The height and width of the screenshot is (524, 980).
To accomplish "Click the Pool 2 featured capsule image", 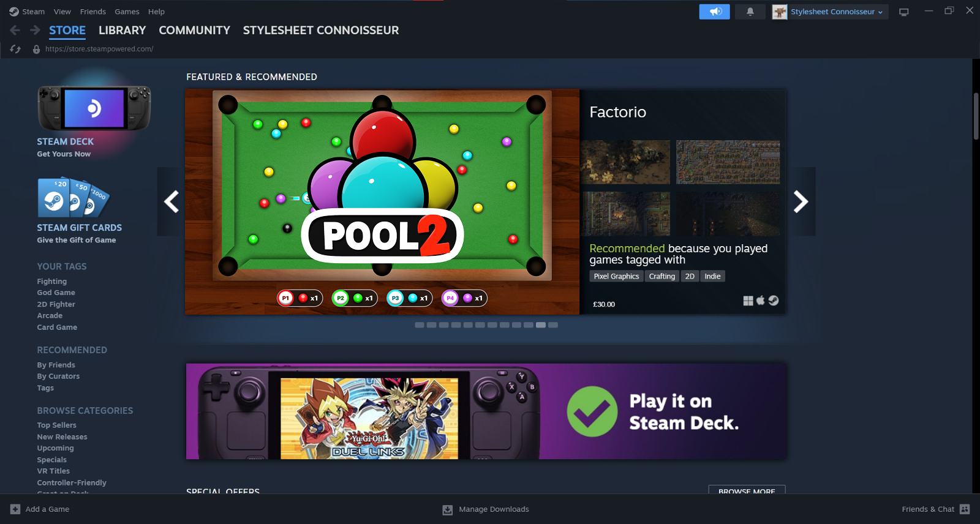I will (x=382, y=202).
